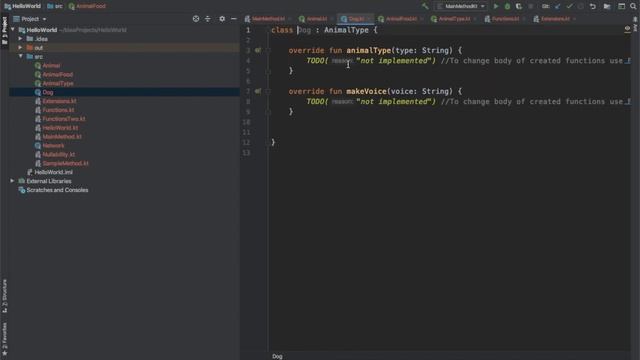Open the MainMethodKt run configuration dropdown
Viewport: 640px width, 360px height.
click(x=461, y=6)
